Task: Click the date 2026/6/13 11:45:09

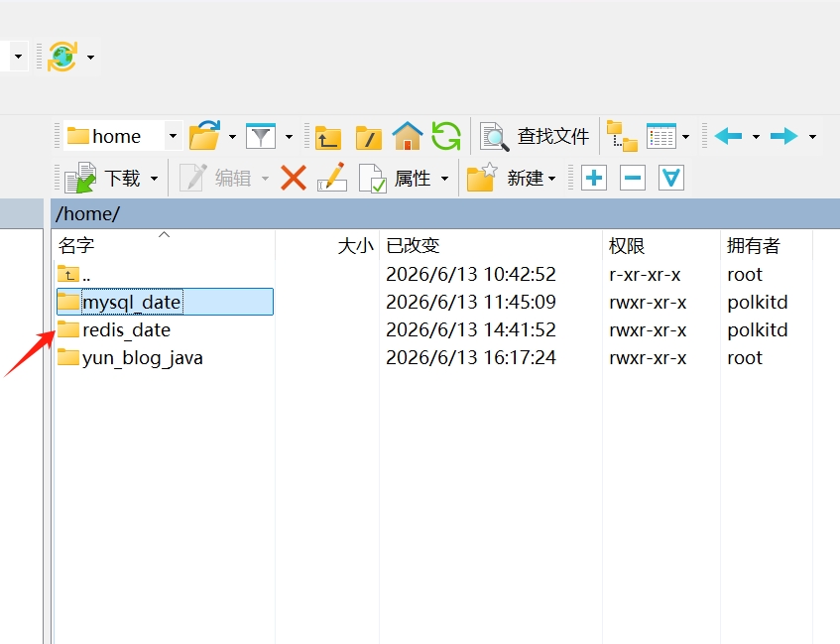Action: coord(471,302)
